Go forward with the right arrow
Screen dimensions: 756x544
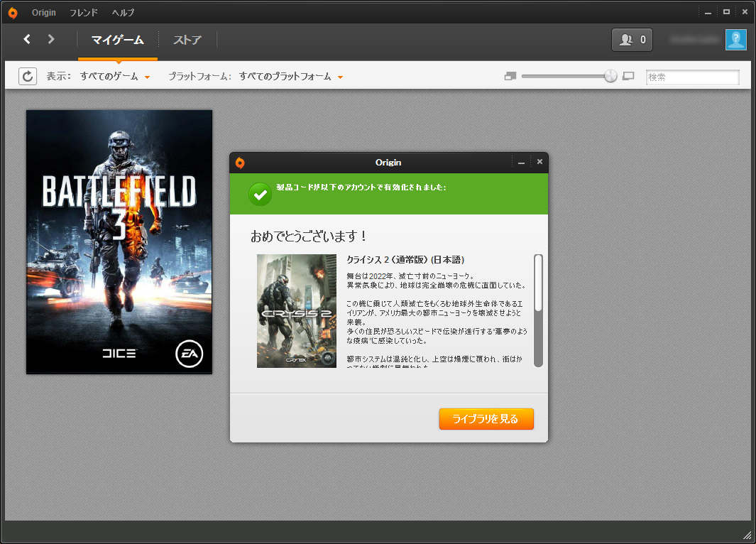(x=51, y=39)
